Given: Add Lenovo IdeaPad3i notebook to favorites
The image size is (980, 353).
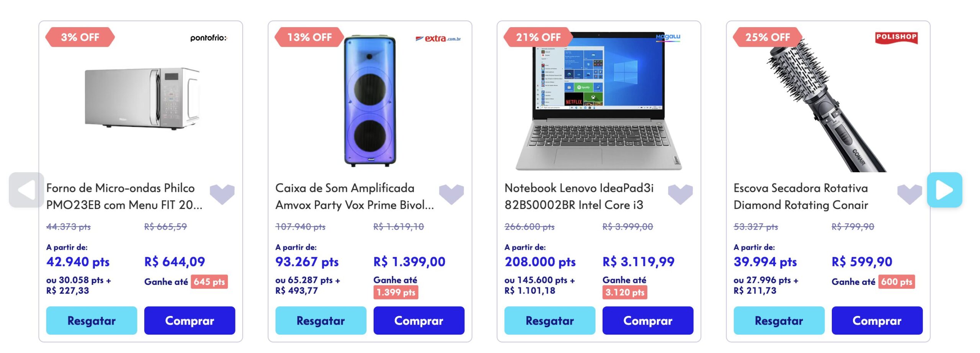Looking at the screenshot, I should click(x=680, y=193).
